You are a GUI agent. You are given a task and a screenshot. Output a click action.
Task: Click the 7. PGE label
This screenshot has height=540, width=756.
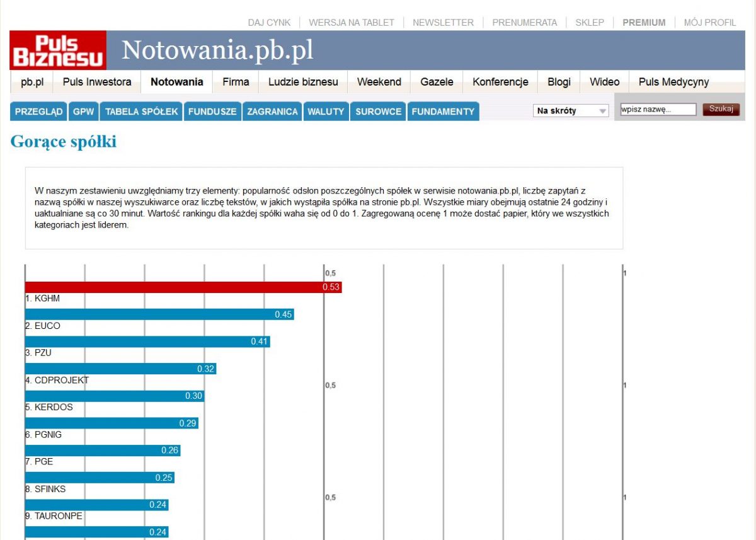click(x=39, y=461)
